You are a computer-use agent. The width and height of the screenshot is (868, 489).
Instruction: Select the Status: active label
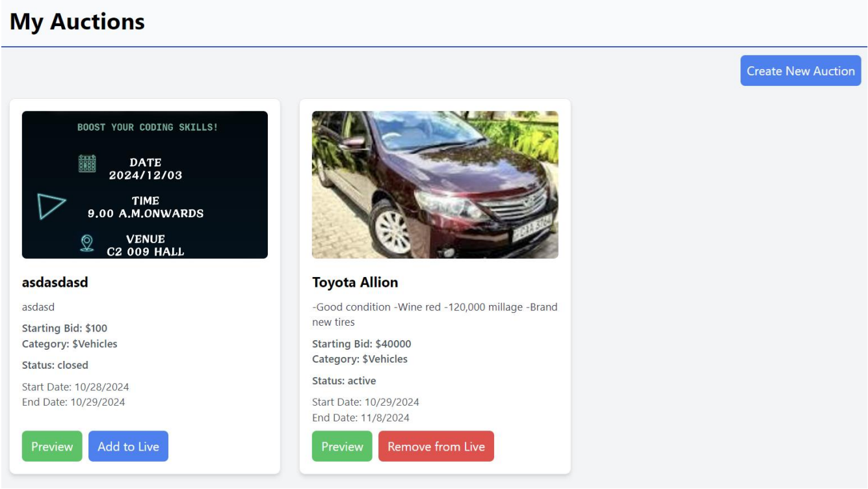point(344,380)
